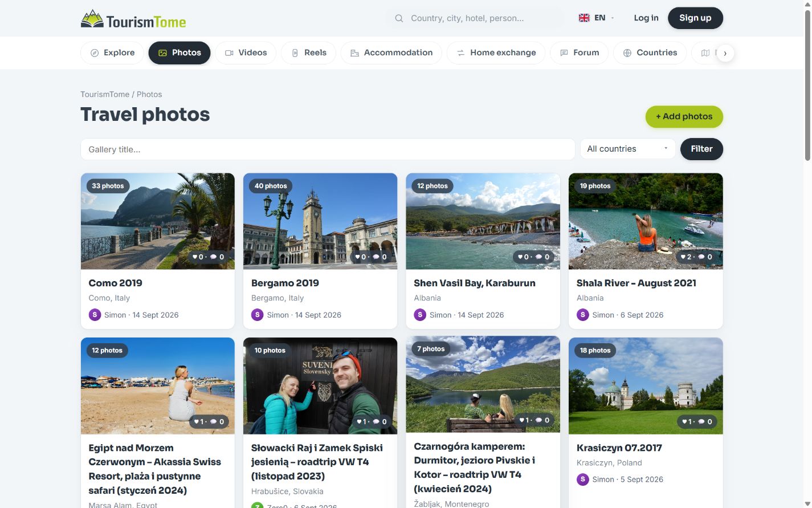812x508 pixels.
Task: Click the search magnifier icon
Action: tap(399, 18)
